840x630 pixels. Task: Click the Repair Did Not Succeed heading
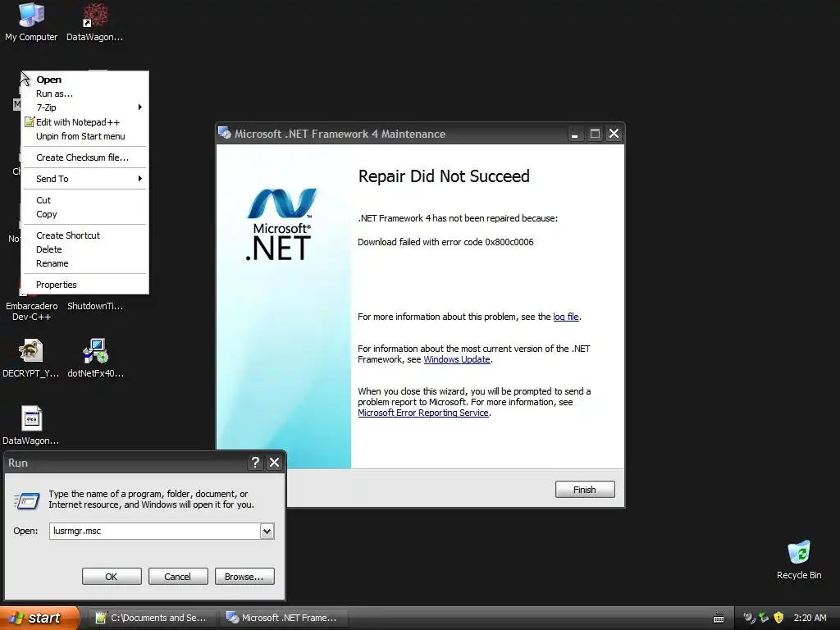[x=444, y=176]
